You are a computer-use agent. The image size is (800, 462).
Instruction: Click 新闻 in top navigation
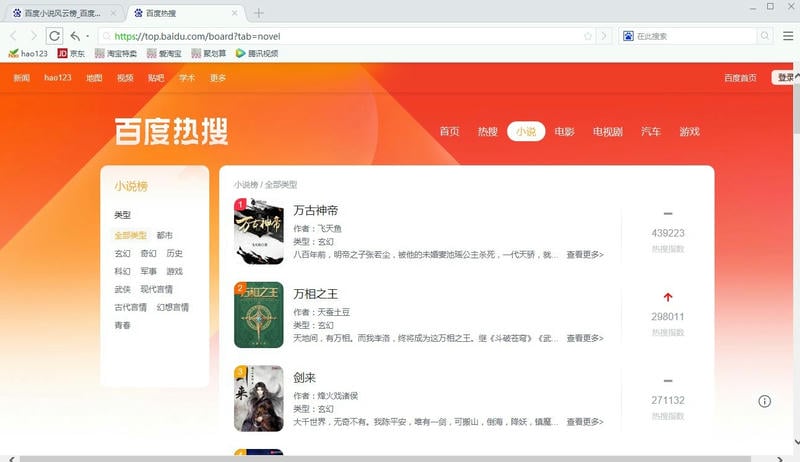[x=21, y=78]
